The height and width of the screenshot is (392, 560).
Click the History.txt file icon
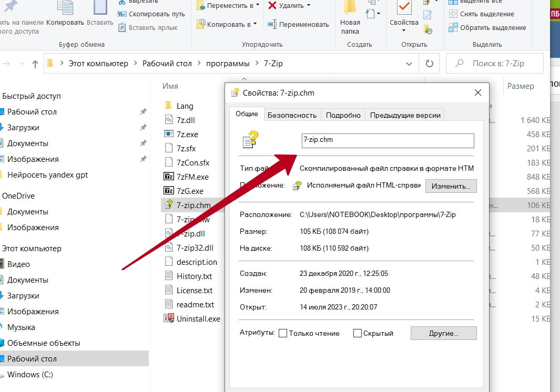tap(169, 276)
